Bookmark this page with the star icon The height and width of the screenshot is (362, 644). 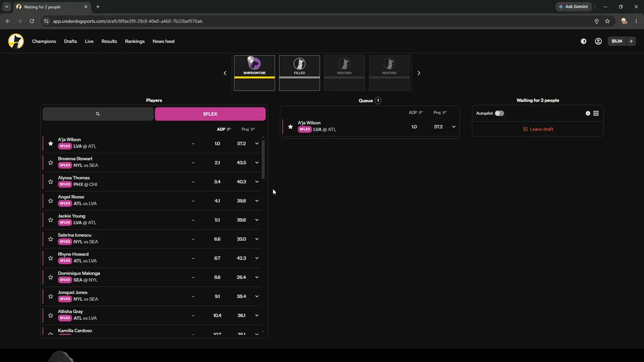pyautogui.click(x=607, y=21)
